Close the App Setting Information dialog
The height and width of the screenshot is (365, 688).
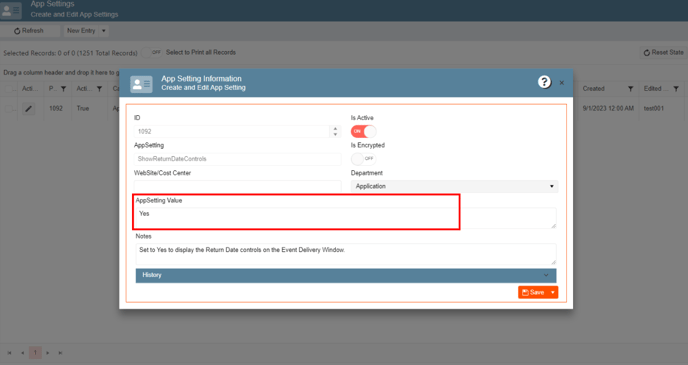coord(562,82)
